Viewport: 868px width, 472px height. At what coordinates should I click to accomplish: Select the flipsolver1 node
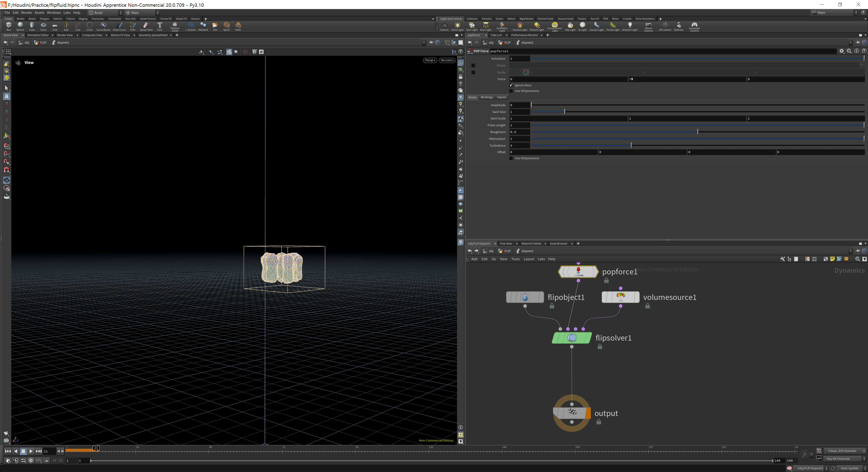click(571, 338)
